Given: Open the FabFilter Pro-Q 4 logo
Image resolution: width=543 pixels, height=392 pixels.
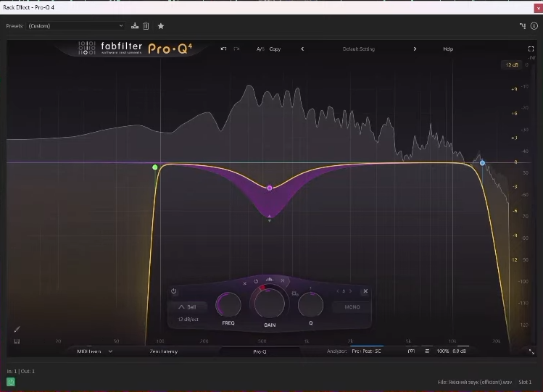Looking at the screenshot, I should pyautogui.click(x=135, y=48).
